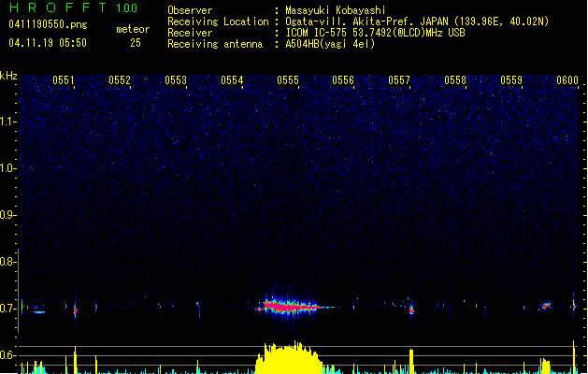Click the HROFFT 1.0.0 title text
The height and width of the screenshot is (374, 588).
[74, 7]
